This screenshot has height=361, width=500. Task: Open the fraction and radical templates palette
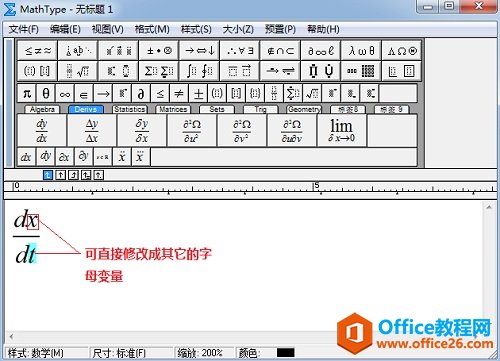78,71
